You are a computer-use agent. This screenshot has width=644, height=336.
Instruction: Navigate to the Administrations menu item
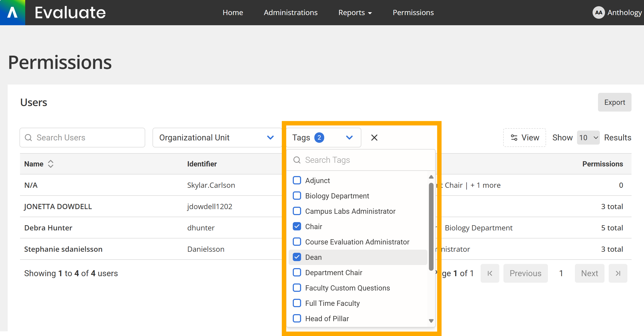point(290,12)
